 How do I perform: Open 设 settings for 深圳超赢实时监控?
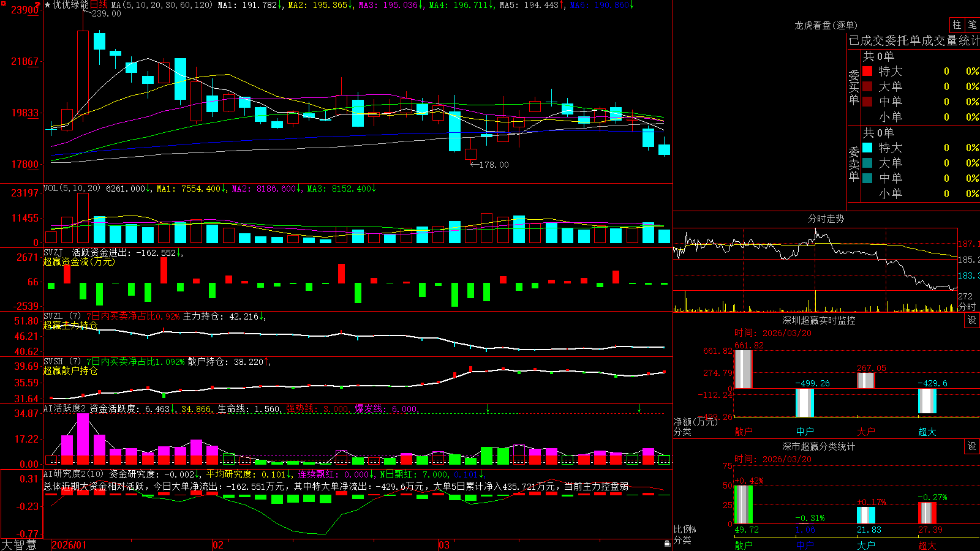[x=972, y=320]
